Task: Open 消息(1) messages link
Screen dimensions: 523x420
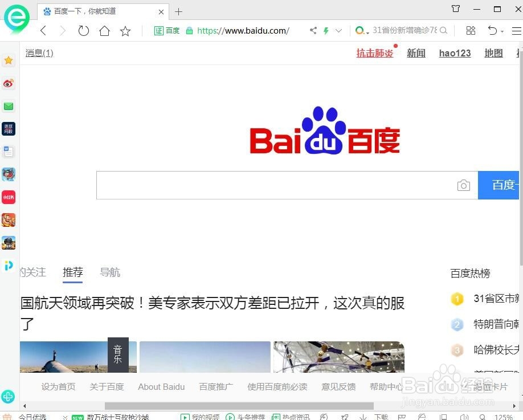Action: click(x=39, y=54)
